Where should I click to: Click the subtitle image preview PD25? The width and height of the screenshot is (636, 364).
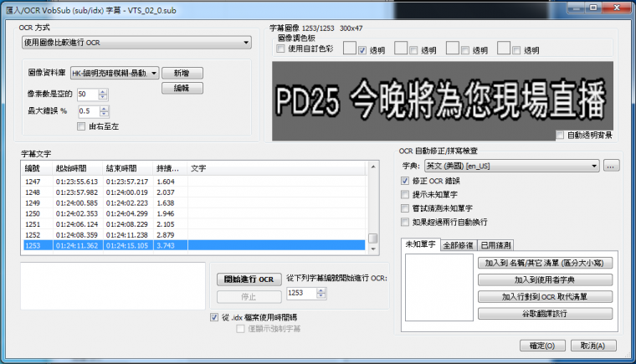442,101
